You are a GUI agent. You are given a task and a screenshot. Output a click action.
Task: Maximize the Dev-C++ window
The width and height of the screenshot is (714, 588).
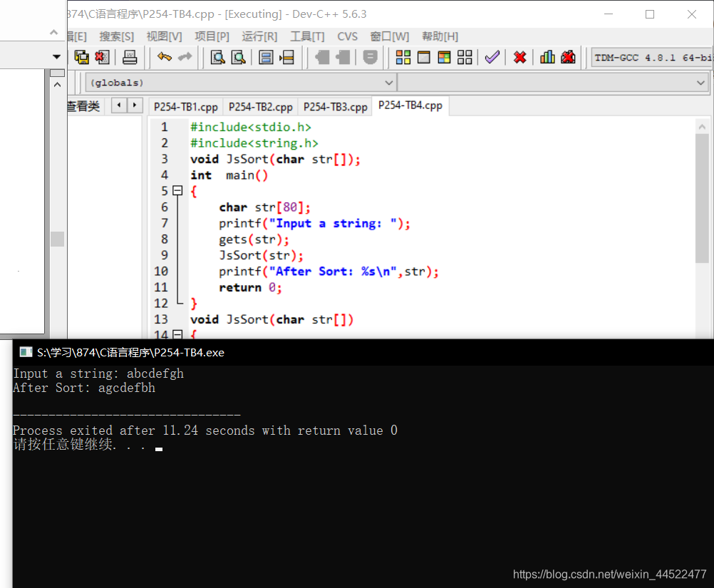coord(650,14)
